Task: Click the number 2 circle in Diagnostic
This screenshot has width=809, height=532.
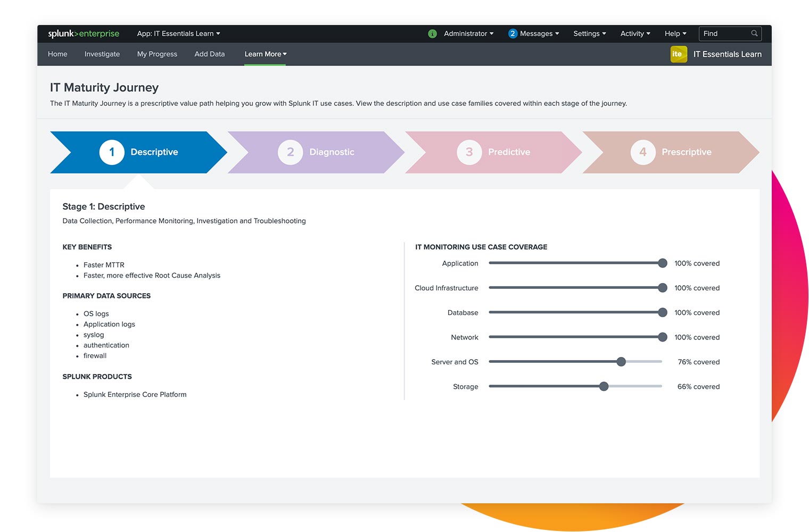Action: point(291,152)
